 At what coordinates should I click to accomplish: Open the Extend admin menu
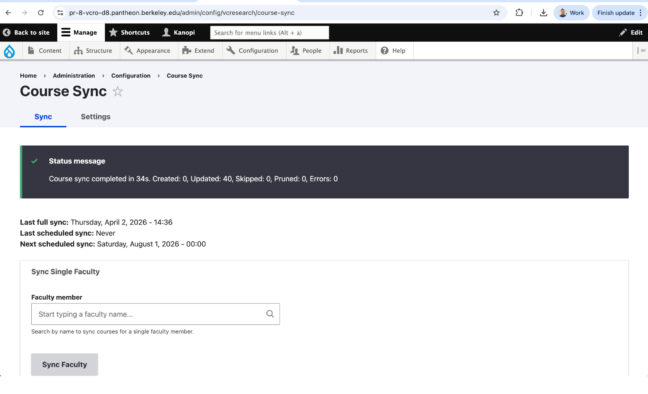(x=198, y=50)
